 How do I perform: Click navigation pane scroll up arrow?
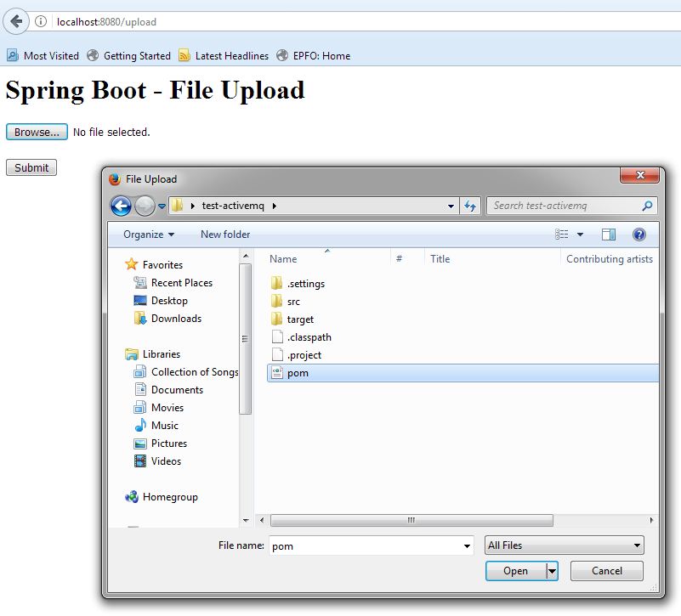click(x=246, y=256)
